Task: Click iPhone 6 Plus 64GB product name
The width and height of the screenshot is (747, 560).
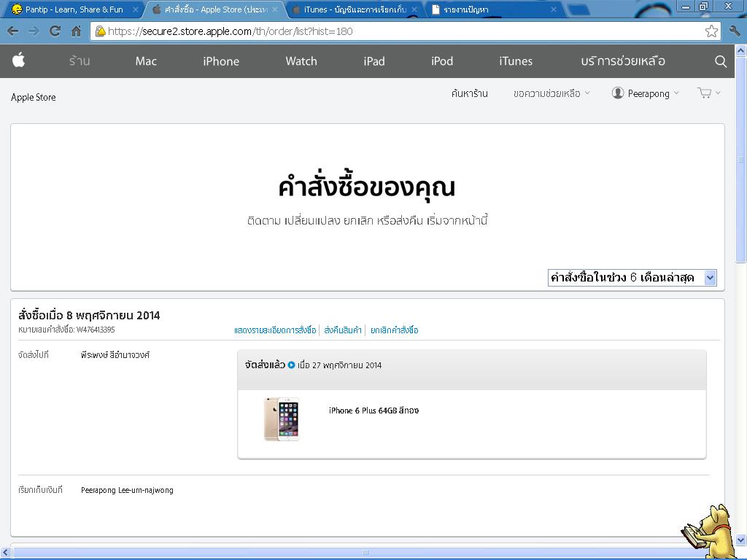Action: 374,411
